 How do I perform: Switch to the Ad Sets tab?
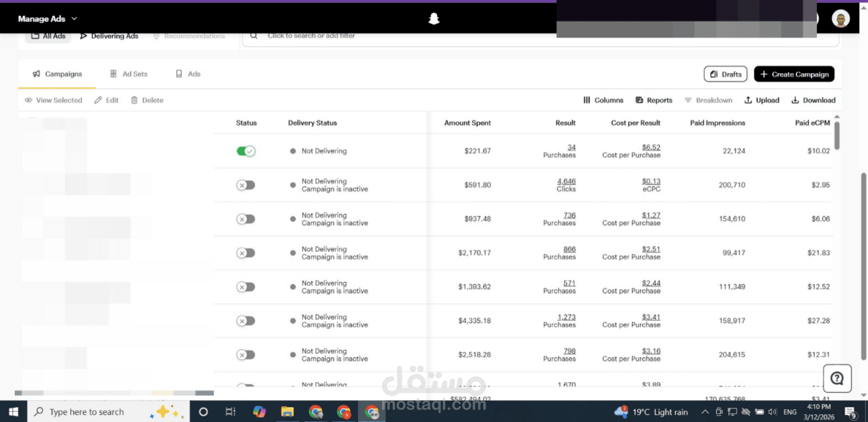click(129, 74)
